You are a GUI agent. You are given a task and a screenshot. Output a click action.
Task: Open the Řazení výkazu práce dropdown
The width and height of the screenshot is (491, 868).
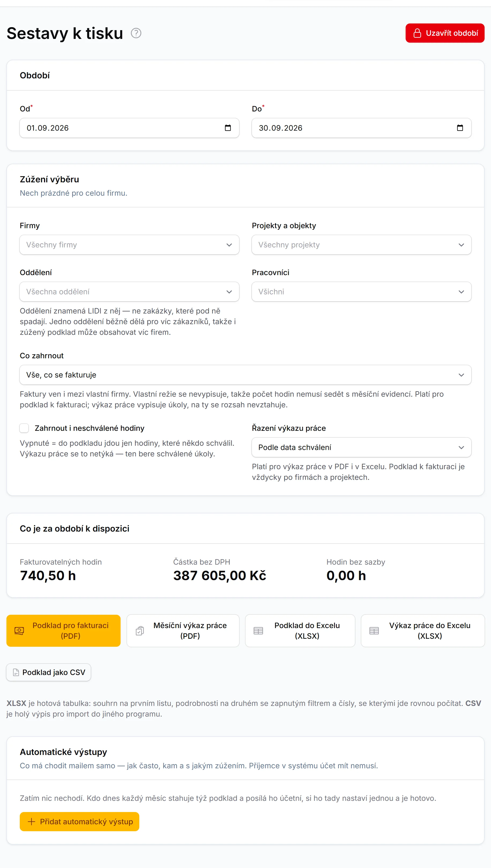(x=362, y=447)
